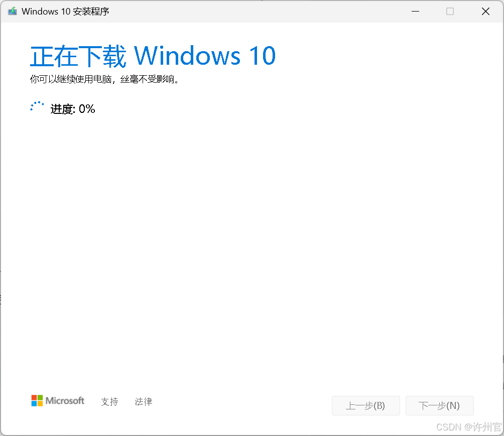Viewport: 504px width, 436px height.
Task: Close the Windows 10 安装程序 window
Action: tap(486, 11)
